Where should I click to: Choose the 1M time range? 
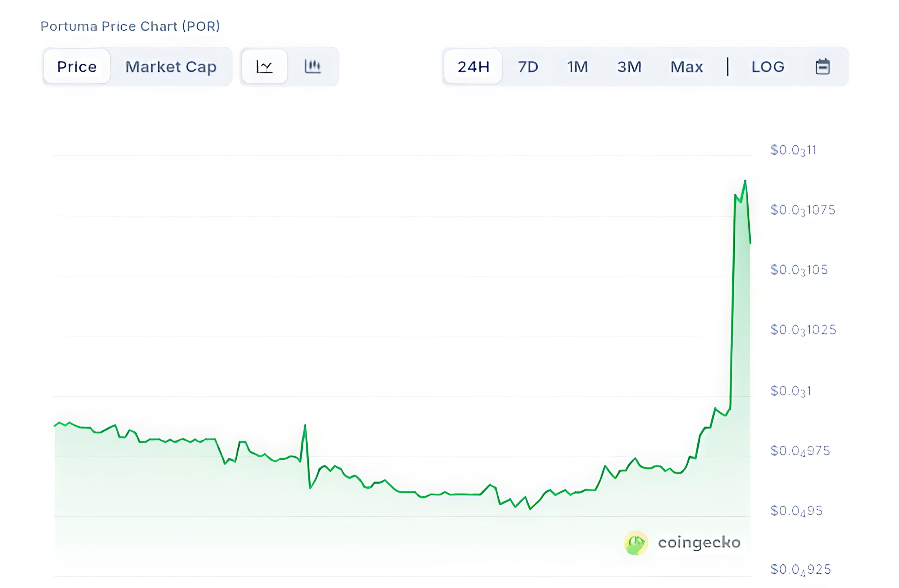click(577, 67)
